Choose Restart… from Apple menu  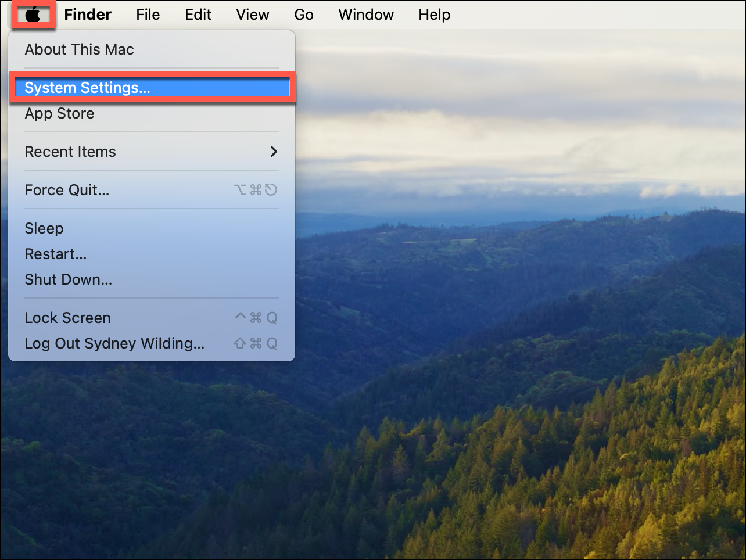tap(152, 254)
